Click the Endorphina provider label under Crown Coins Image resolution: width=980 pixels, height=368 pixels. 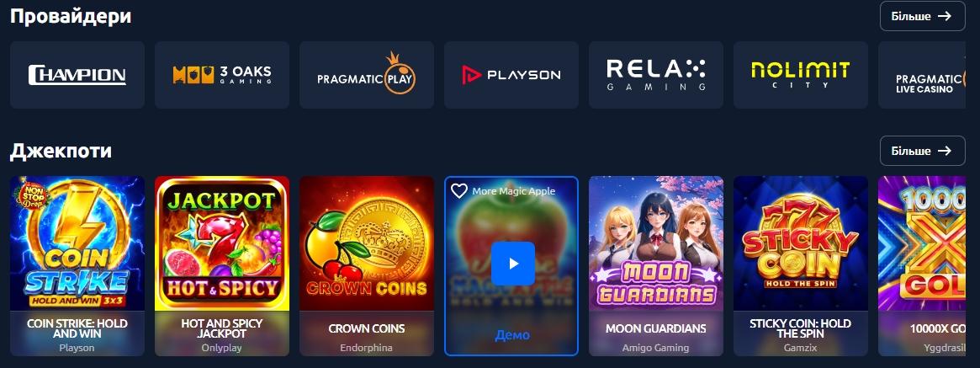tap(367, 347)
